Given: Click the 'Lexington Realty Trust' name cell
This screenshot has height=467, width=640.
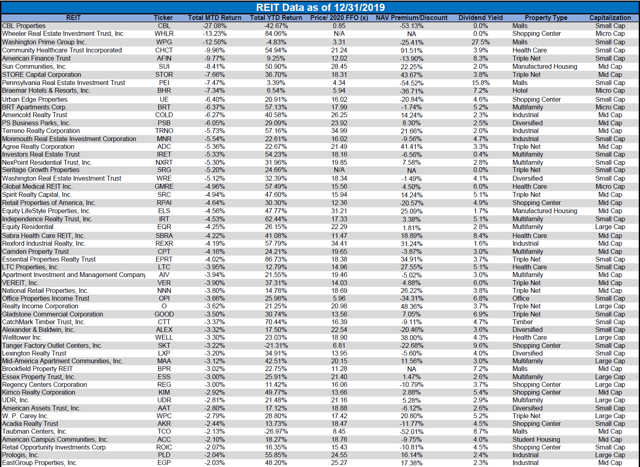Looking at the screenshot, I should (x=34, y=353).
